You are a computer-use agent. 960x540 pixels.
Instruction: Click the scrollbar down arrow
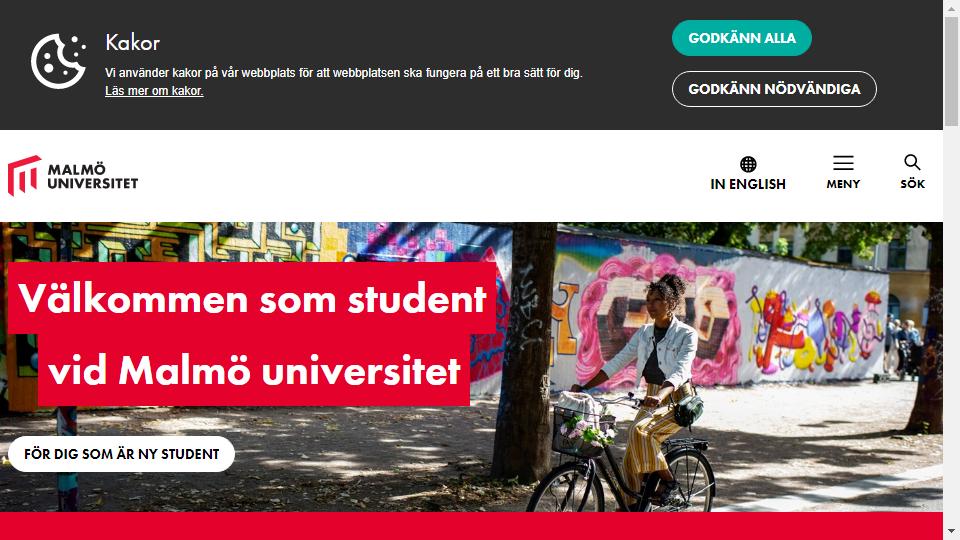[x=951, y=531]
